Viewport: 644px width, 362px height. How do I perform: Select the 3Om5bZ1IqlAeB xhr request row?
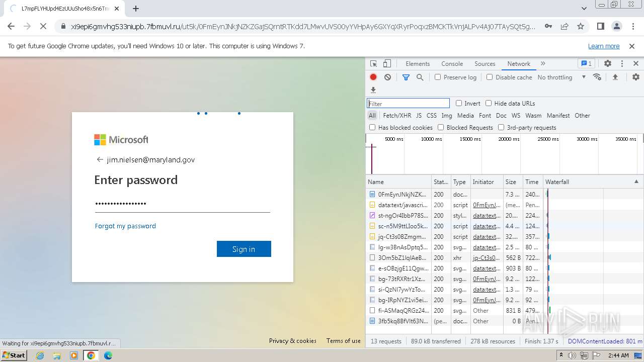click(505, 258)
